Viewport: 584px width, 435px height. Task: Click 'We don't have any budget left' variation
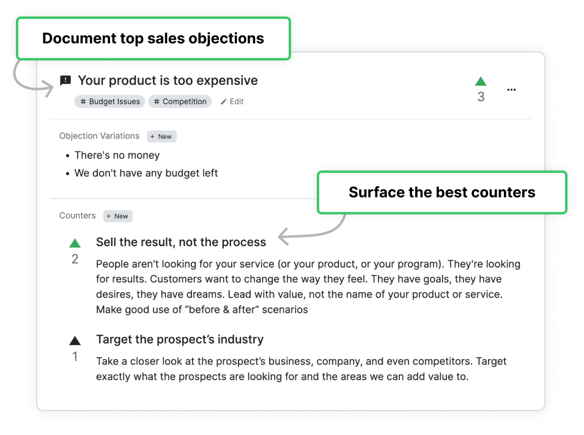click(x=146, y=173)
